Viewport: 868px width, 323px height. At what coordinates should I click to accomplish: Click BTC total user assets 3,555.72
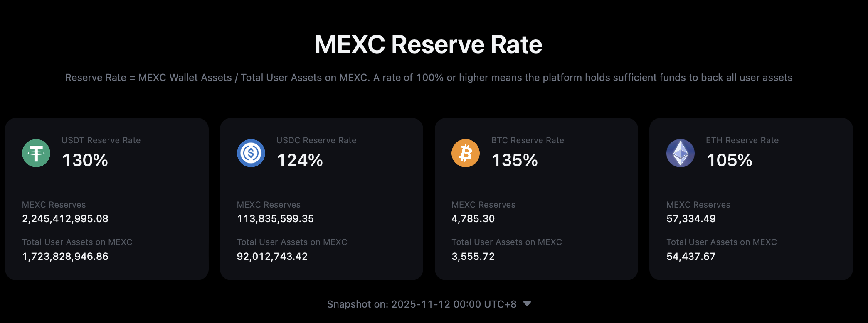pos(473,257)
